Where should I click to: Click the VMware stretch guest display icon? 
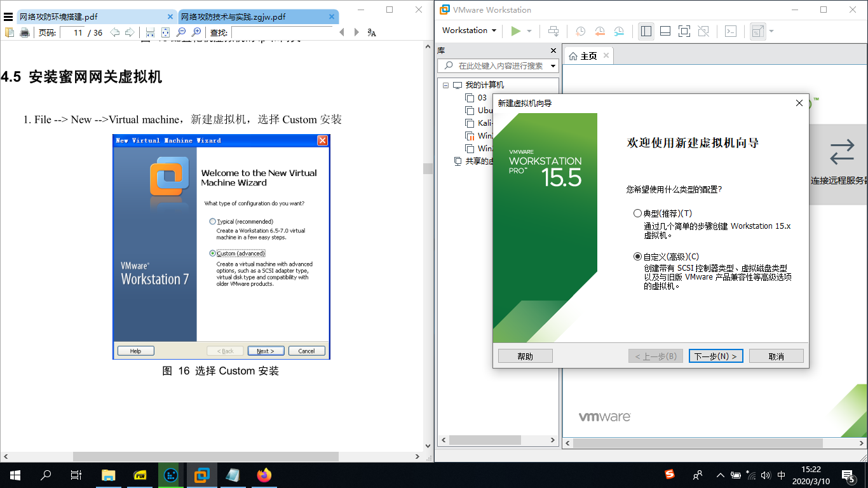[x=757, y=30]
